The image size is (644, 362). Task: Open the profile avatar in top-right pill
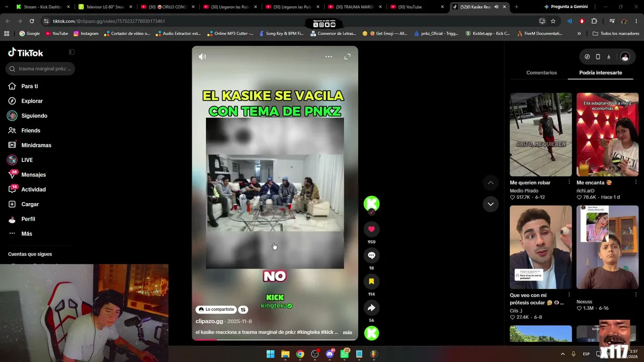click(625, 57)
